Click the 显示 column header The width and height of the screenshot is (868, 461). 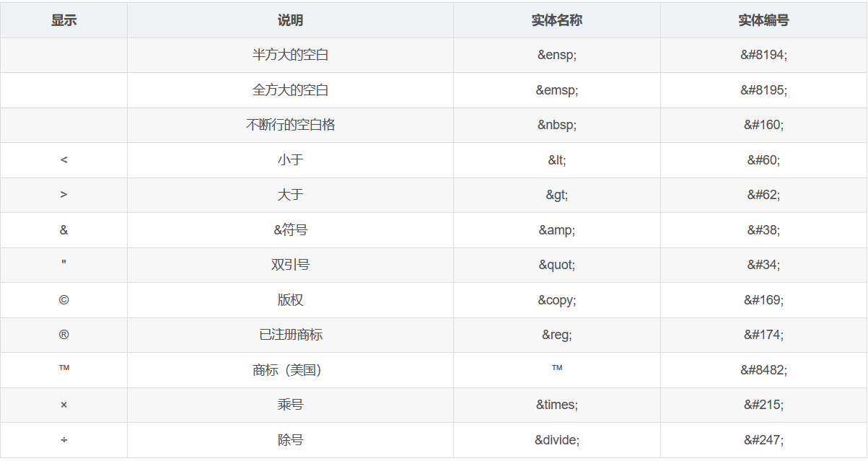[63, 20]
